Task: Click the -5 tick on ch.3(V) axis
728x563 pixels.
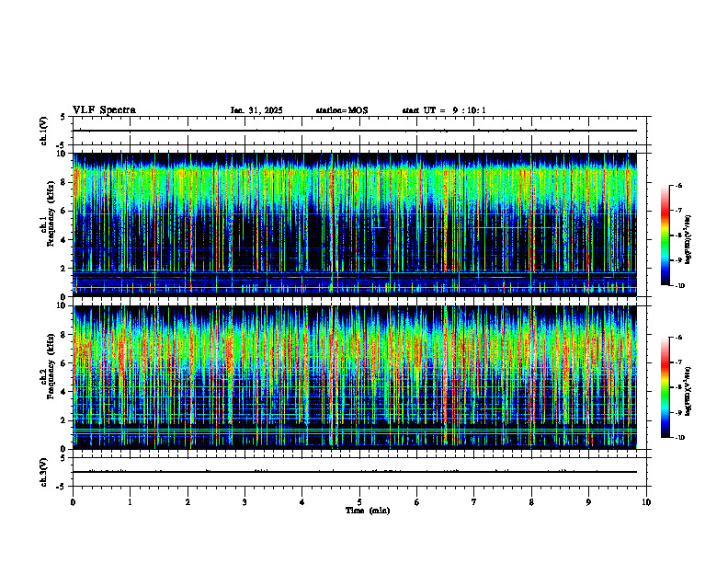Action: (62, 487)
